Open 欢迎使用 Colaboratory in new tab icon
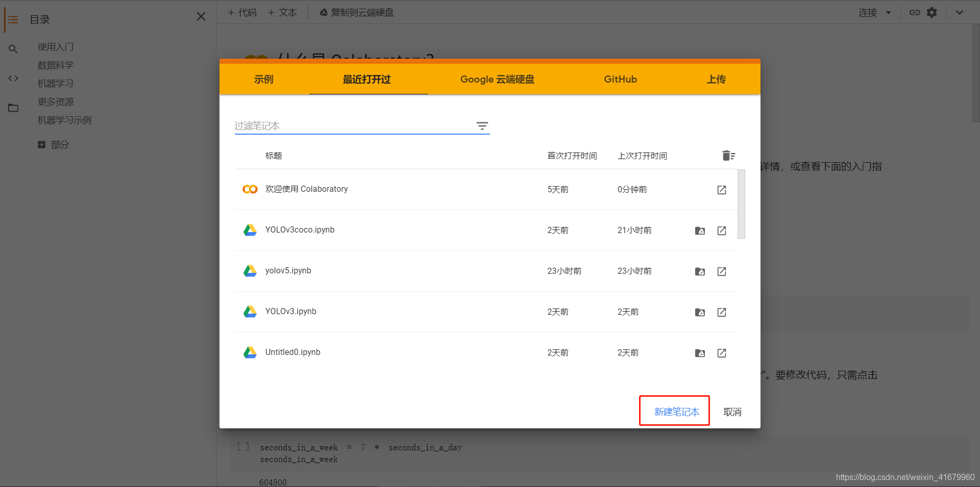The image size is (980, 487). click(722, 190)
